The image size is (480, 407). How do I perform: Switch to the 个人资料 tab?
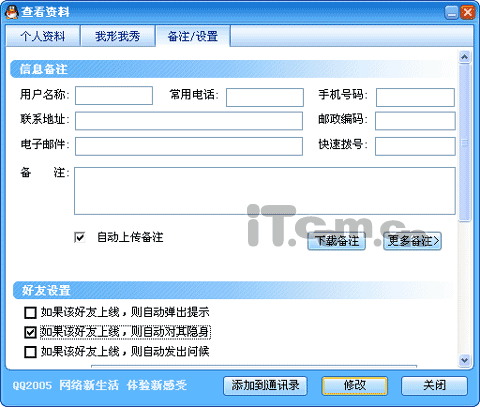point(43,36)
